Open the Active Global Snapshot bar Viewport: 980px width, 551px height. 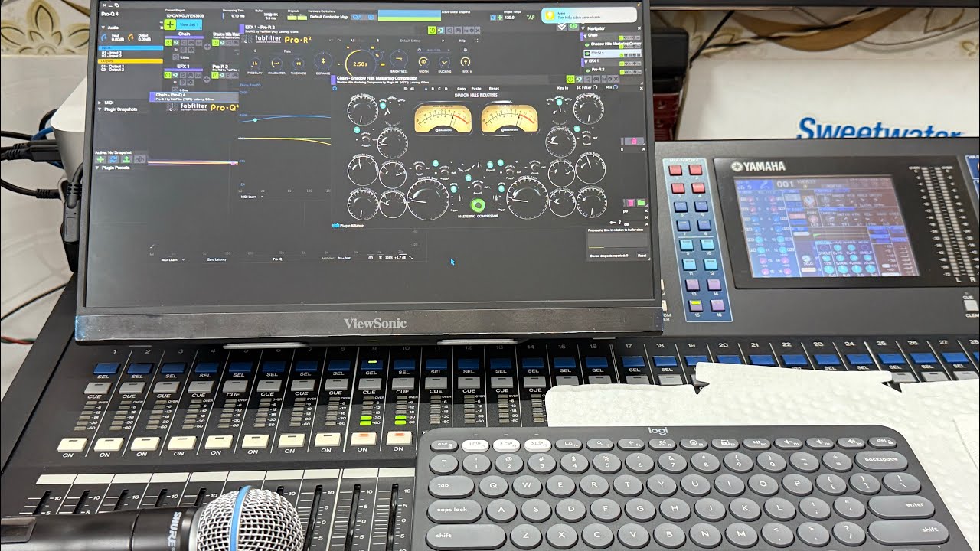point(409,15)
